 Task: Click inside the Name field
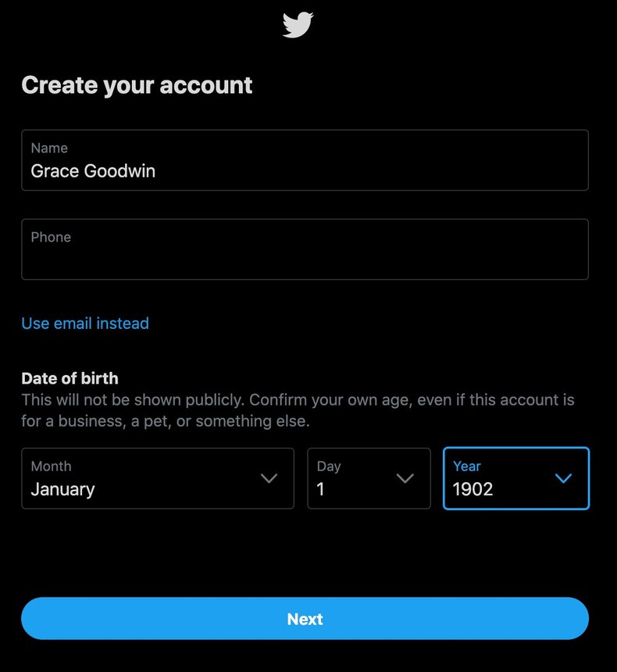(305, 160)
